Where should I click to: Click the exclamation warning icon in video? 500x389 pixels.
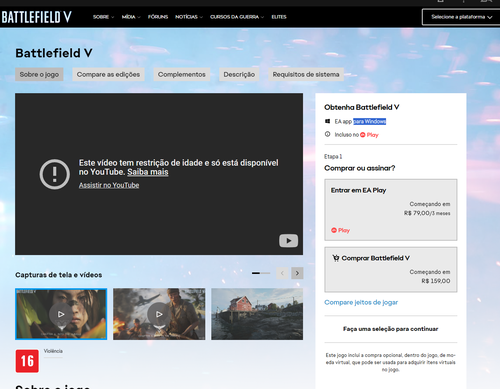pyautogui.click(x=55, y=174)
